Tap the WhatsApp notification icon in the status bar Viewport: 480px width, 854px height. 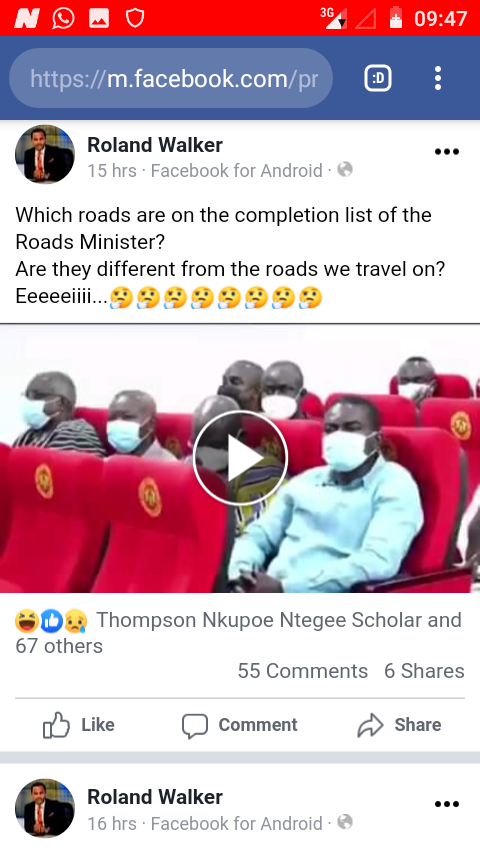pos(63,19)
